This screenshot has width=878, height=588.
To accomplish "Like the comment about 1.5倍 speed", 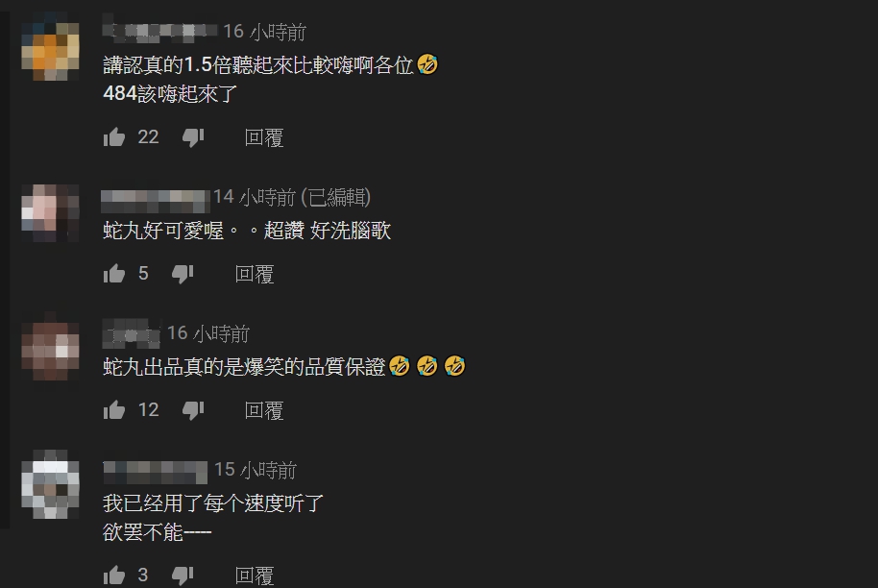I will 114,137.
